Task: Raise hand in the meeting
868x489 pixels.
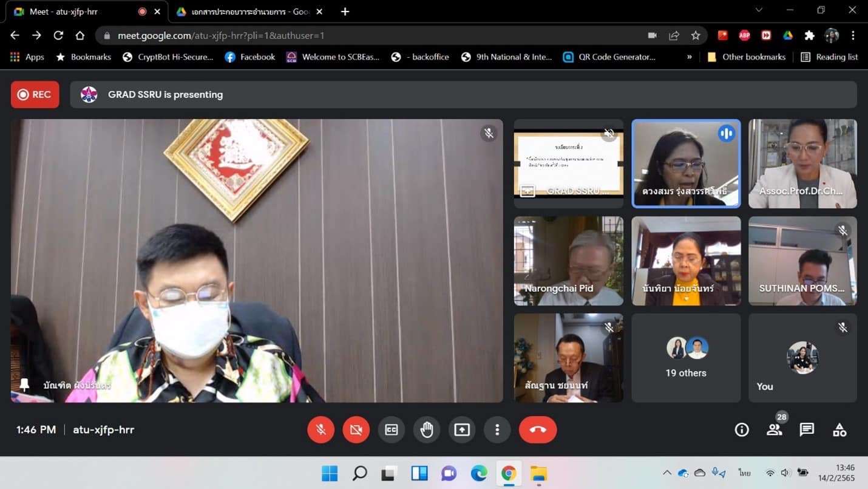Action: [427, 429]
